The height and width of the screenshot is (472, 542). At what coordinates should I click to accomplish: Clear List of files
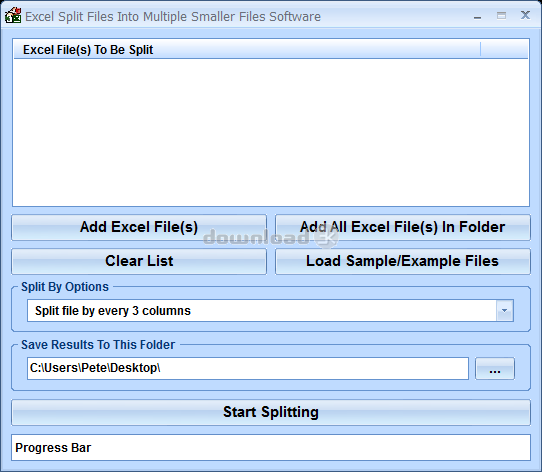(139, 261)
